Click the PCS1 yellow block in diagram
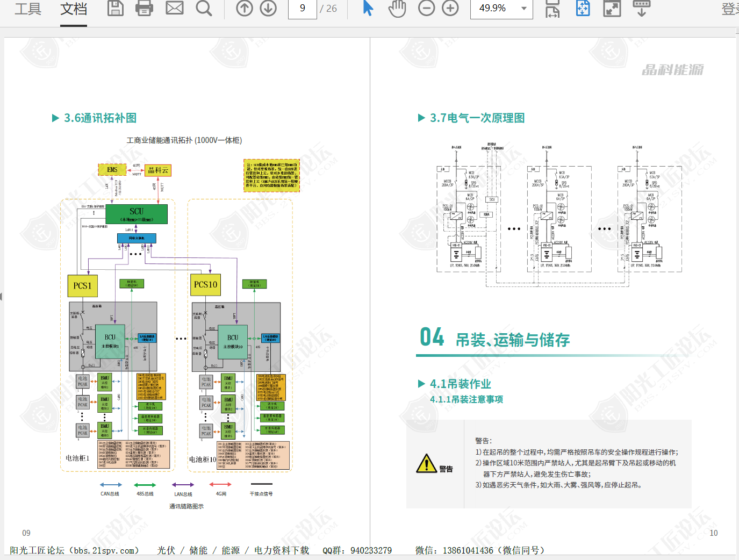This screenshot has height=560, width=739. point(82,286)
